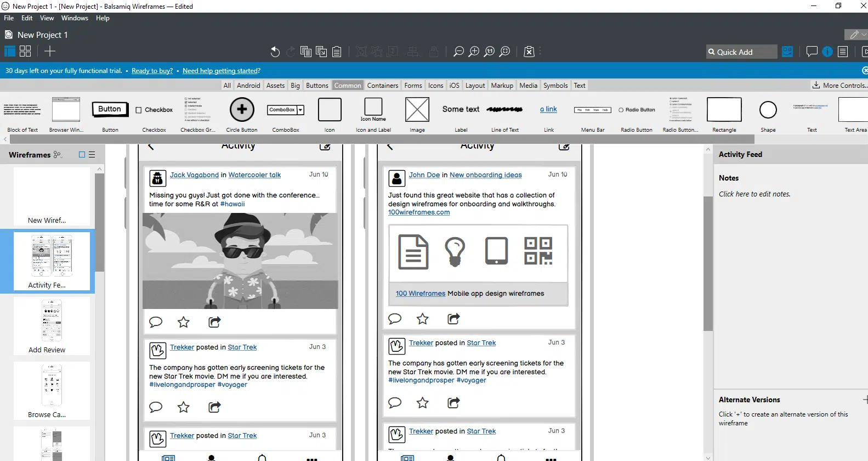Click the Circle Button control in library
Viewport: 868px width, 461px height.
click(242, 114)
